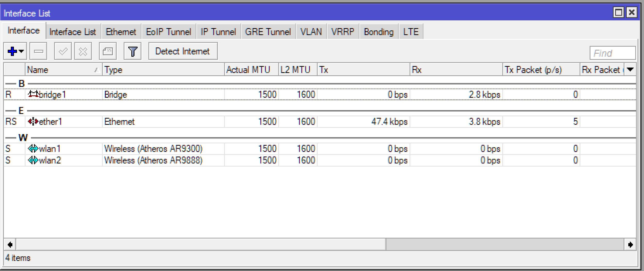Click the horizontal scrollbar thumb
The image size is (644, 271).
point(201,244)
